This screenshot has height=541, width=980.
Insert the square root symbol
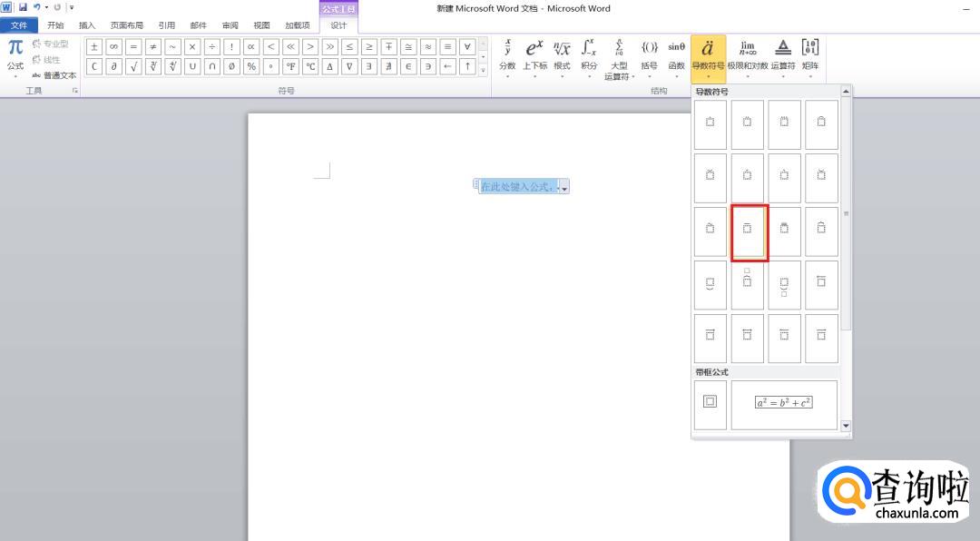133,66
